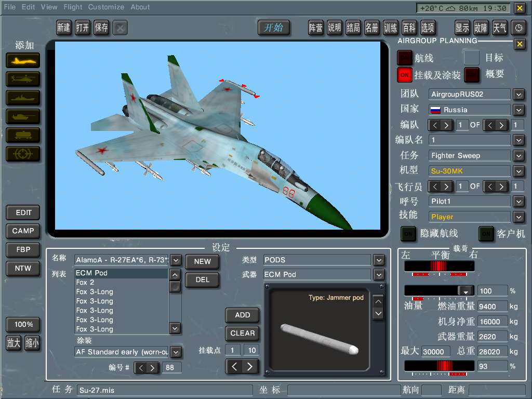532x399 pixels.
Task: Open the 结局 debriefing panel
Action: [x=353, y=28]
